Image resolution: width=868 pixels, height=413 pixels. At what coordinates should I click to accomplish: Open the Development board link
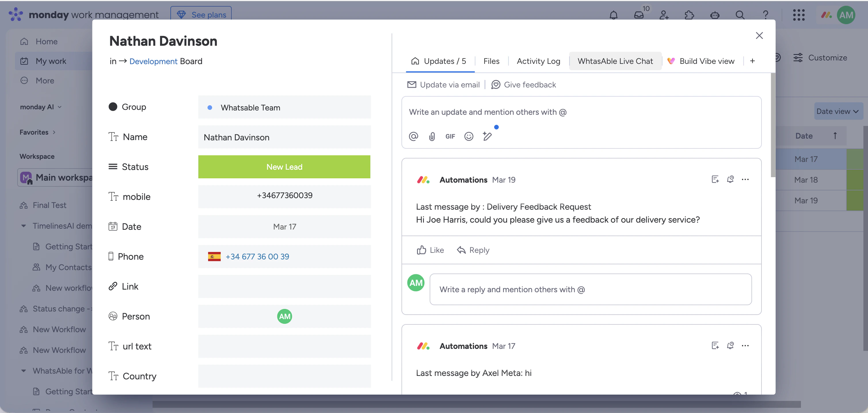pos(153,61)
